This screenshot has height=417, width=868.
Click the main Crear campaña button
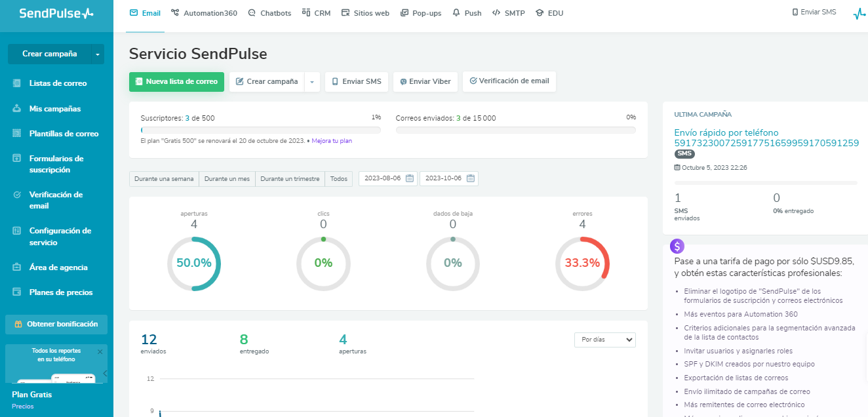click(267, 82)
